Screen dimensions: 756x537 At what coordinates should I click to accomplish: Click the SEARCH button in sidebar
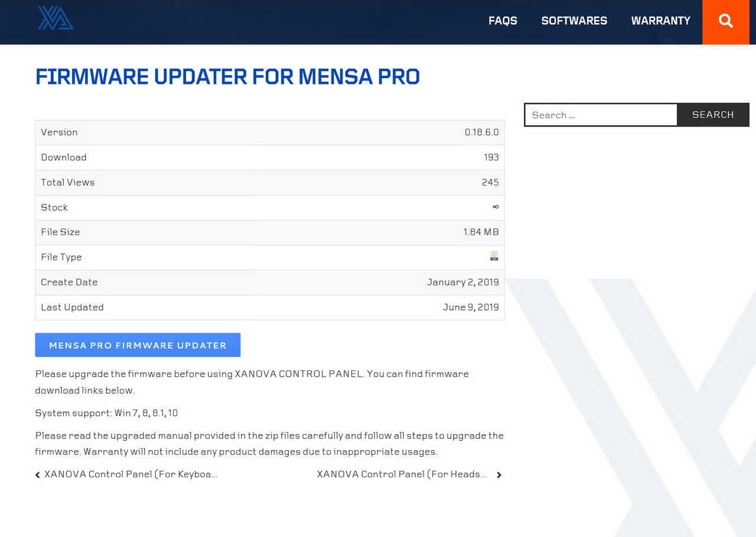pyautogui.click(x=713, y=115)
